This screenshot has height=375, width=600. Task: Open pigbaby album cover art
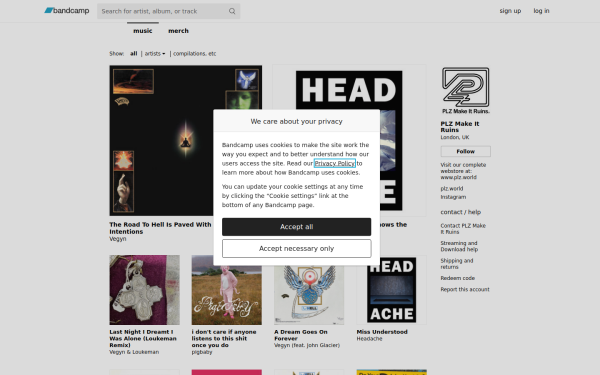pyautogui.click(x=227, y=290)
